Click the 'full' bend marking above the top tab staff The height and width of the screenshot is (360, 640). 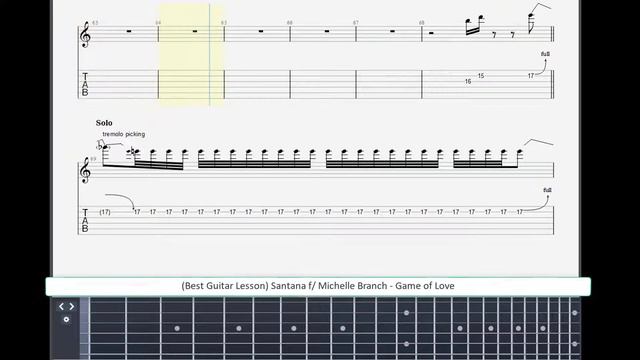pyautogui.click(x=545, y=54)
